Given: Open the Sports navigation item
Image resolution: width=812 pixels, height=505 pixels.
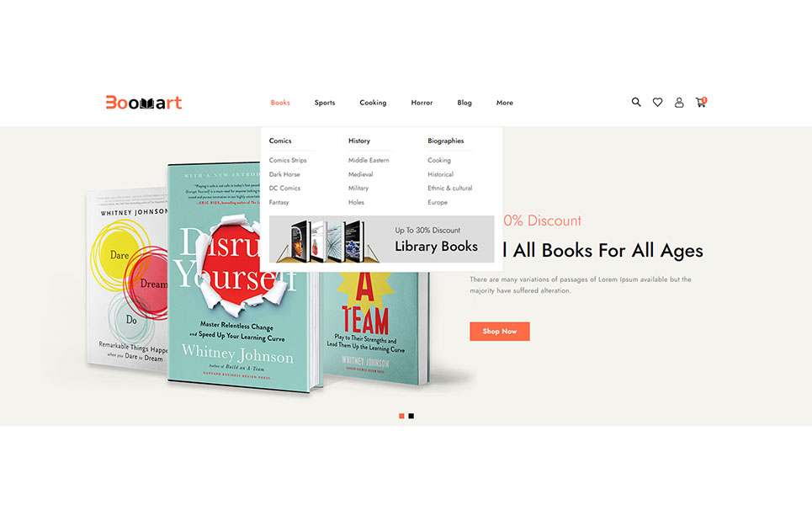Looking at the screenshot, I should tap(325, 103).
